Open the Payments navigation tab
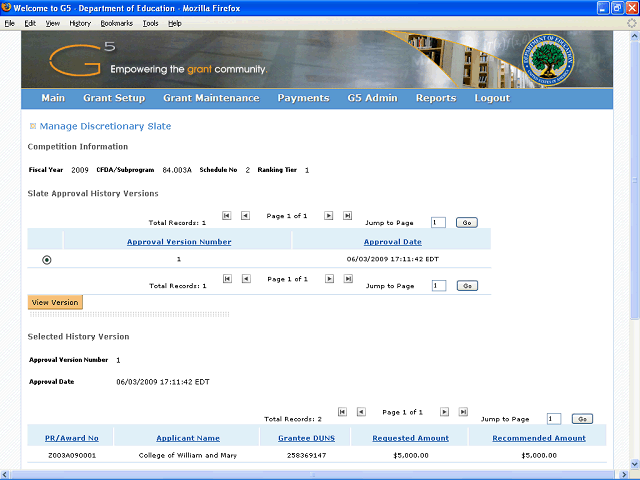 click(303, 98)
